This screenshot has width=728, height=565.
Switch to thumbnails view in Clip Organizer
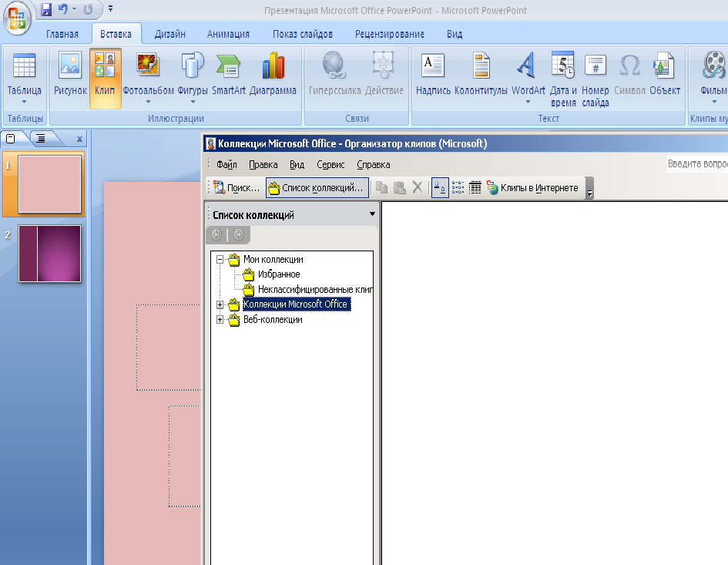click(x=440, y=188)
